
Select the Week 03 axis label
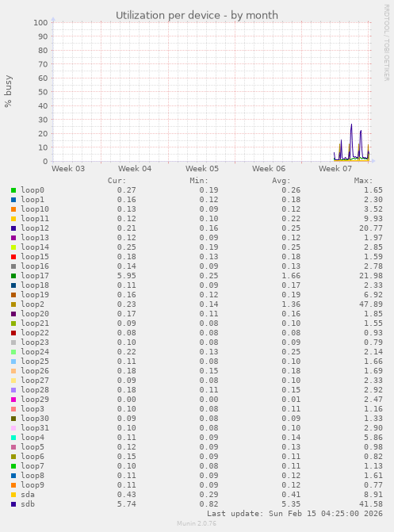coord(68,169)
